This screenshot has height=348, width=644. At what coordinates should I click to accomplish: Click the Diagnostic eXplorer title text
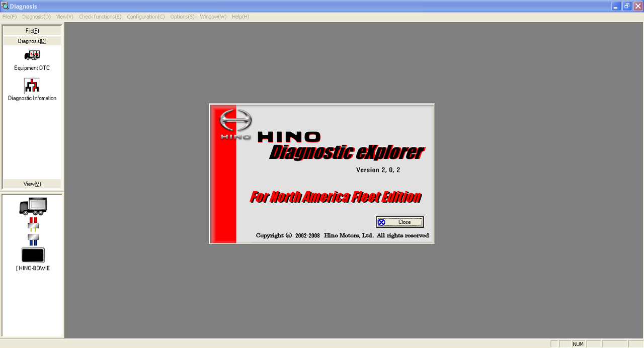347,152
